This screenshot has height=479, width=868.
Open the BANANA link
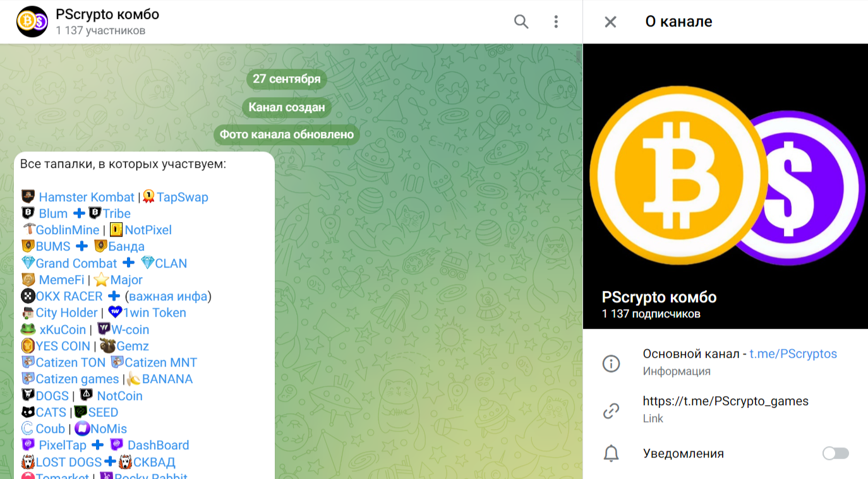pyautogui.click(x=167, y=379)
